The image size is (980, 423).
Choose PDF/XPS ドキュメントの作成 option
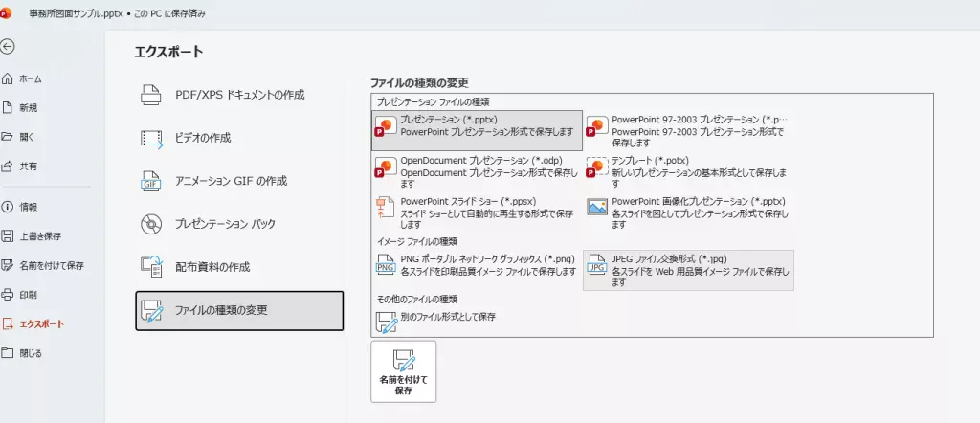pyautogui.click(x=239, y=95)
